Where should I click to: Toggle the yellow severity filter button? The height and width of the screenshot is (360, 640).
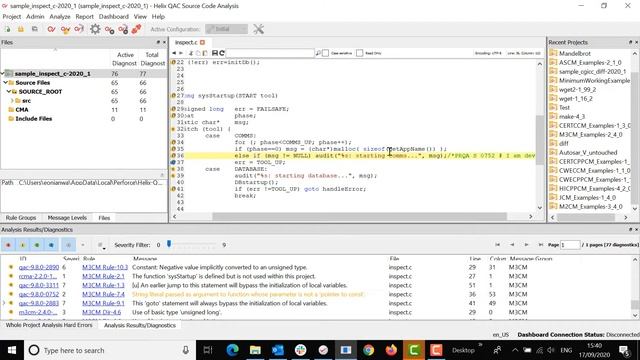(x=22, y=245)
